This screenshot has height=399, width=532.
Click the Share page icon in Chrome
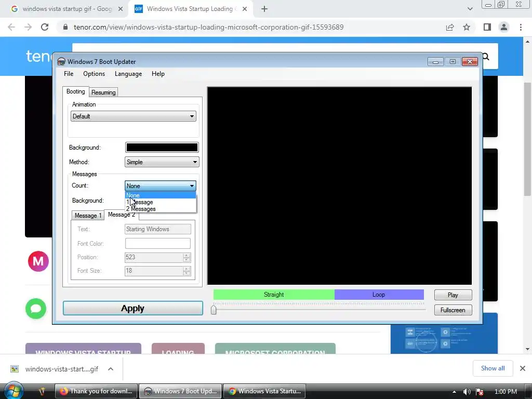(450, 27)
